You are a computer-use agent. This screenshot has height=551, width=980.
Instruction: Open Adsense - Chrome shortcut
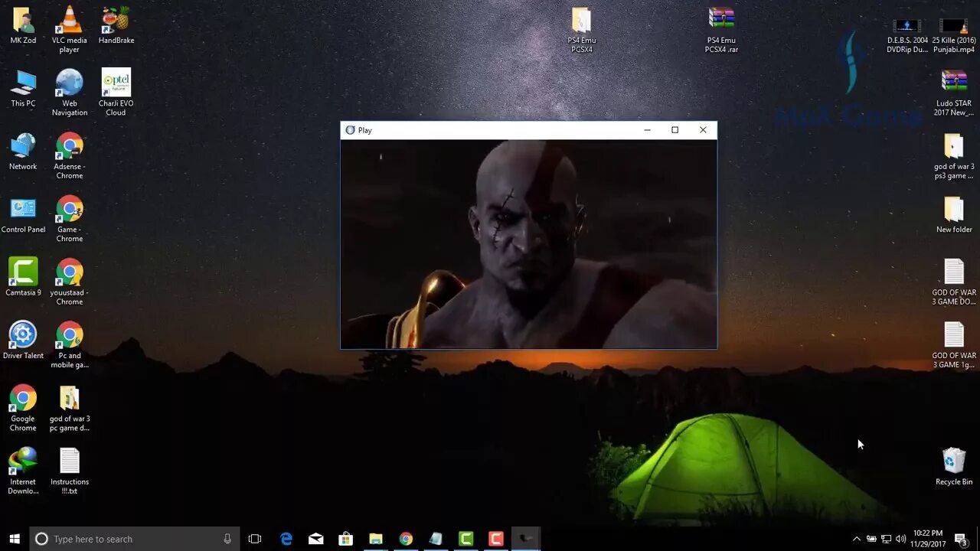pos(70,156)
